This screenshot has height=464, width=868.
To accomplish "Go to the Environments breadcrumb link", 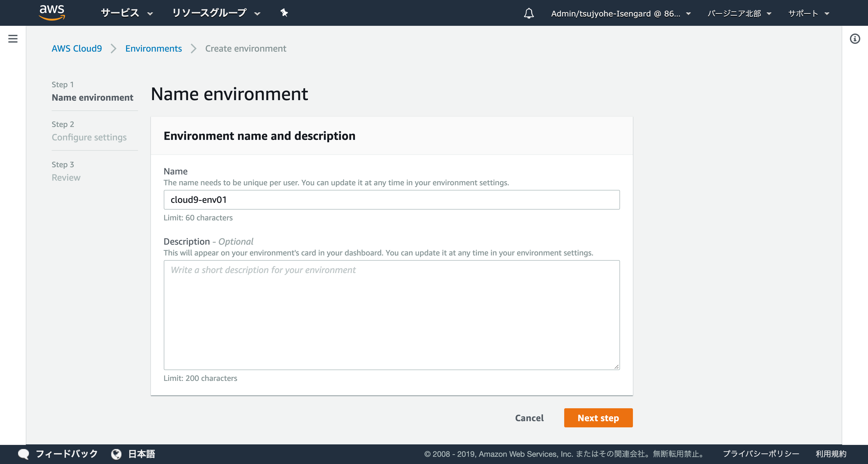I will [x=153, y=49].
